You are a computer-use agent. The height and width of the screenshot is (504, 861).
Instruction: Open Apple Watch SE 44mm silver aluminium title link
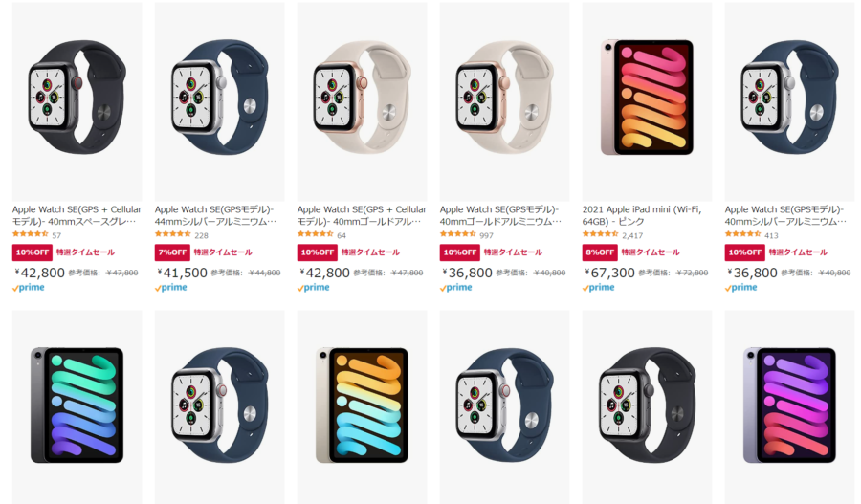(215, 215)
